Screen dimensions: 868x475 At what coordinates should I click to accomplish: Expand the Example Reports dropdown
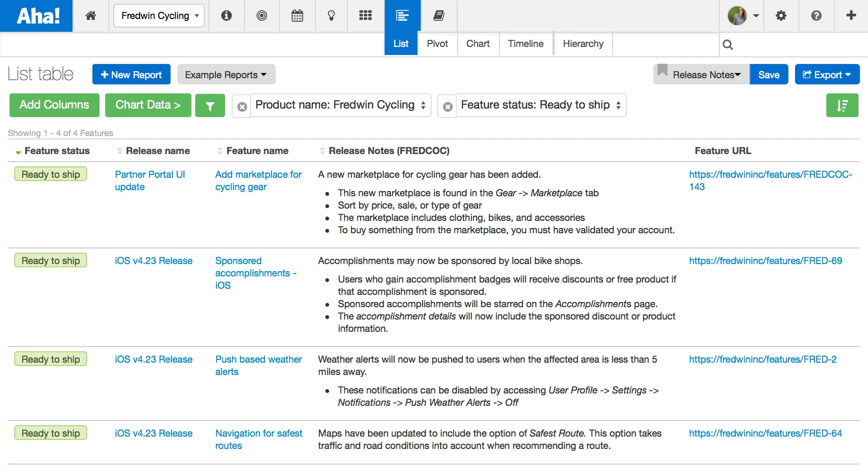click(226, 75)
